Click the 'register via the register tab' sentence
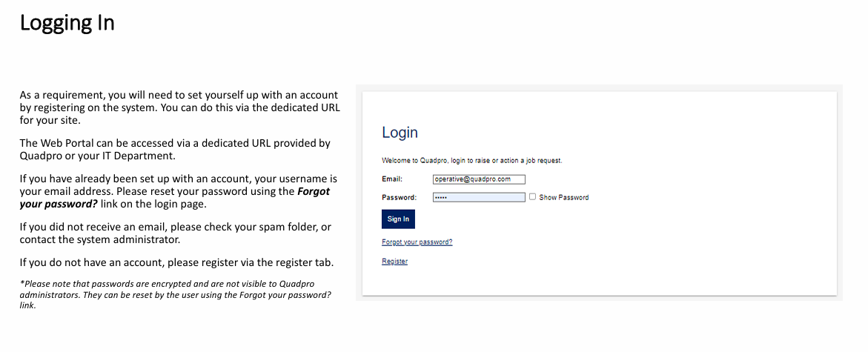 tap(176, 262)
